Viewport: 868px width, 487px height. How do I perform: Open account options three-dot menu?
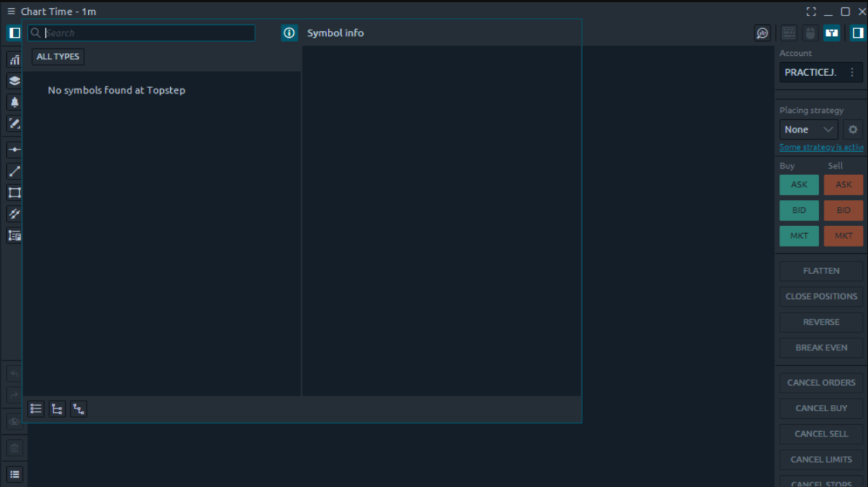click(x=852, y=72)
